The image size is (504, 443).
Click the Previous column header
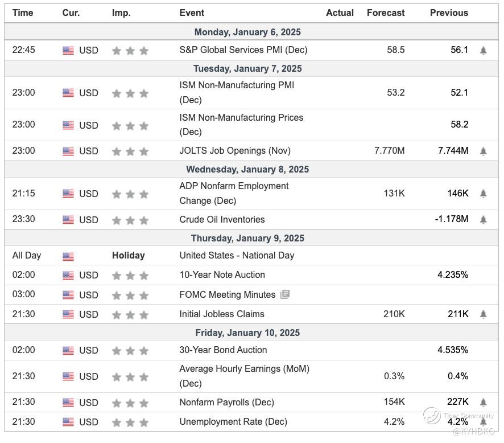[x=449, y=13]
